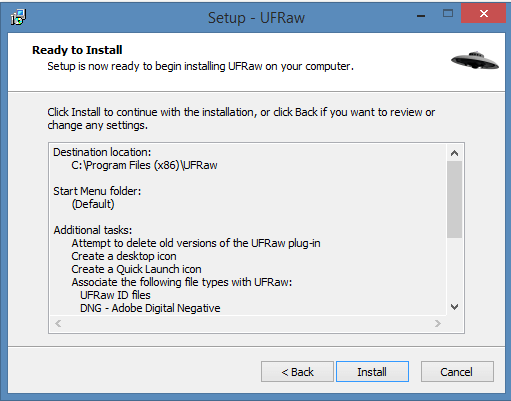Viewport: 511px width, 401px height.
Task: Maximize the Setup window
Action: tap(448, 14)
